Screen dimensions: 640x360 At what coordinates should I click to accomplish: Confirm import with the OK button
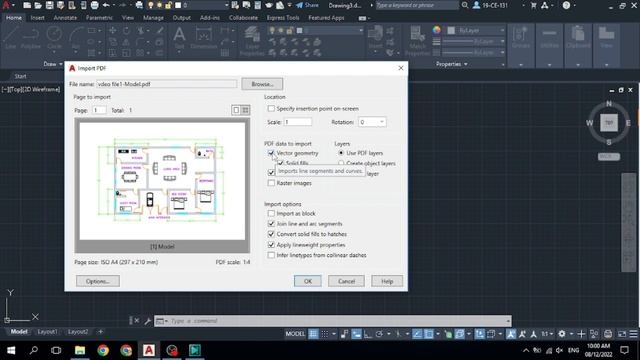(x=308, y=281)
